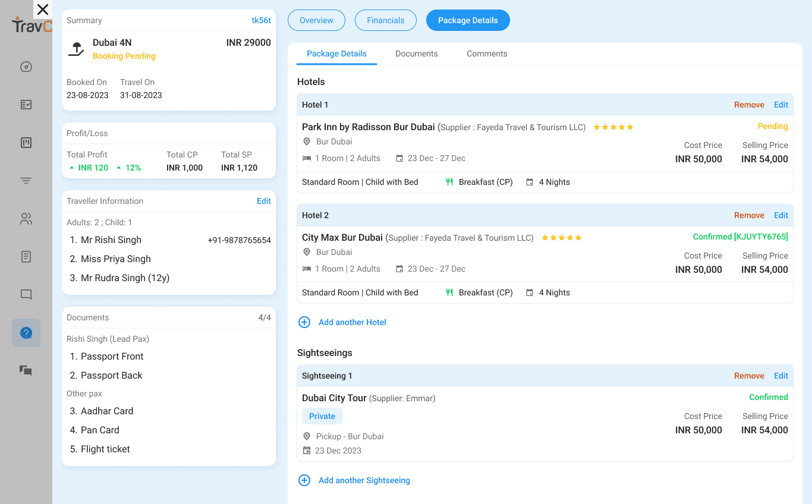812x504 pixels.
Task: Select the help question mark sidebar icon
Action: [x=26, y=333]
